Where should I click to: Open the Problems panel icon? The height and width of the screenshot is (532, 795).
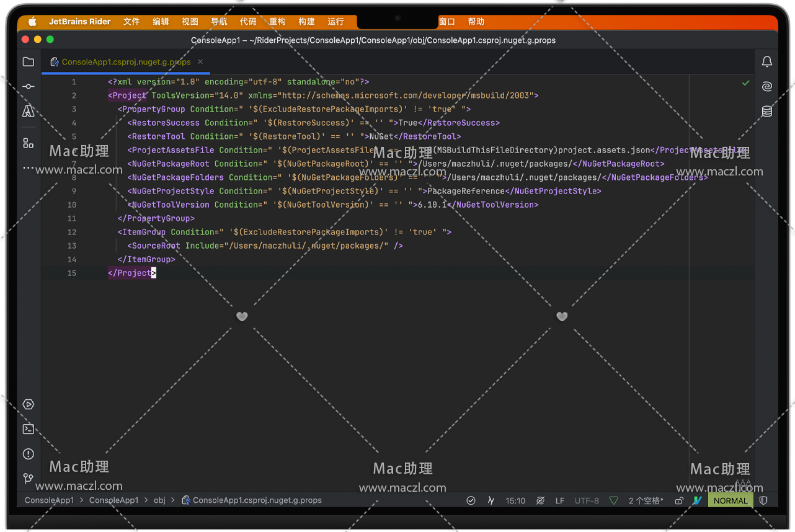tap(29, 454)
